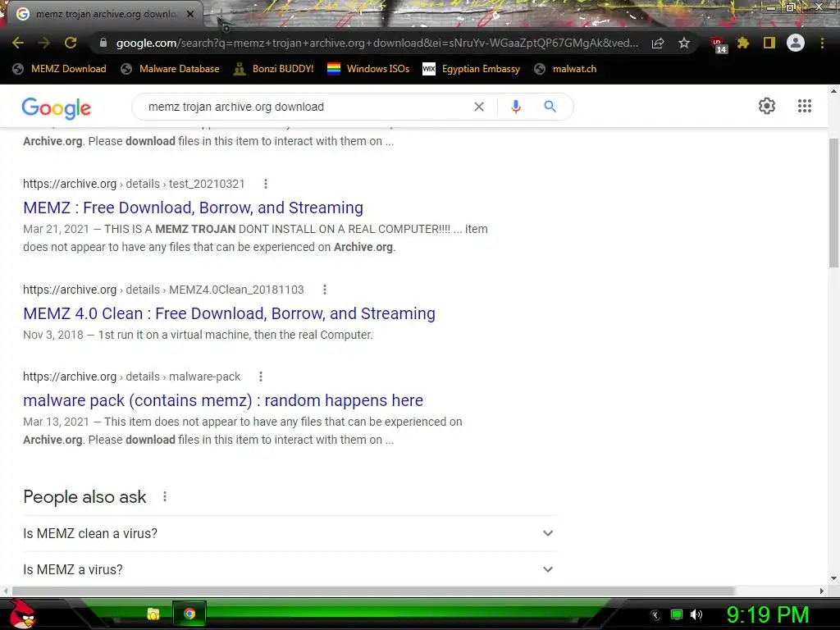This screenshot has height=630, width=840.
Task: Click the archive.org test_20210321 URL breadcrumb
Action: [x=134, y=184]
